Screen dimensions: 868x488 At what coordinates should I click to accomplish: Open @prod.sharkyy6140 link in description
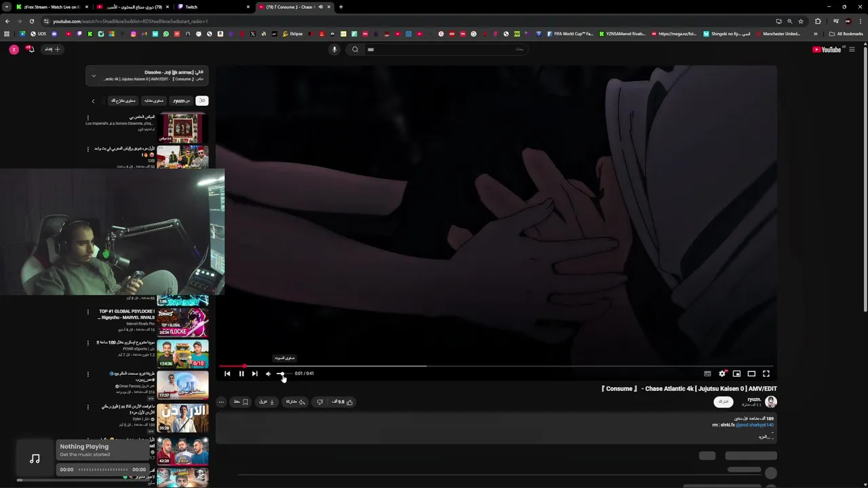pyautogui.click(x=755, y=425)
